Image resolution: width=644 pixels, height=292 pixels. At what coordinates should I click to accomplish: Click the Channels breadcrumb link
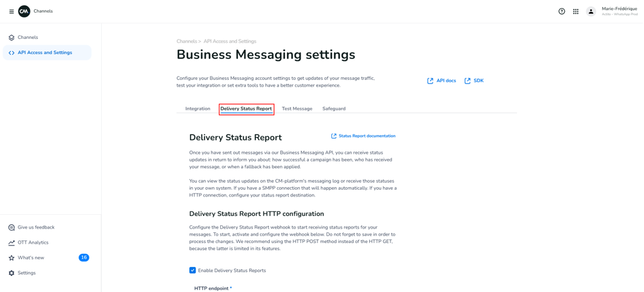click(186, 41)
